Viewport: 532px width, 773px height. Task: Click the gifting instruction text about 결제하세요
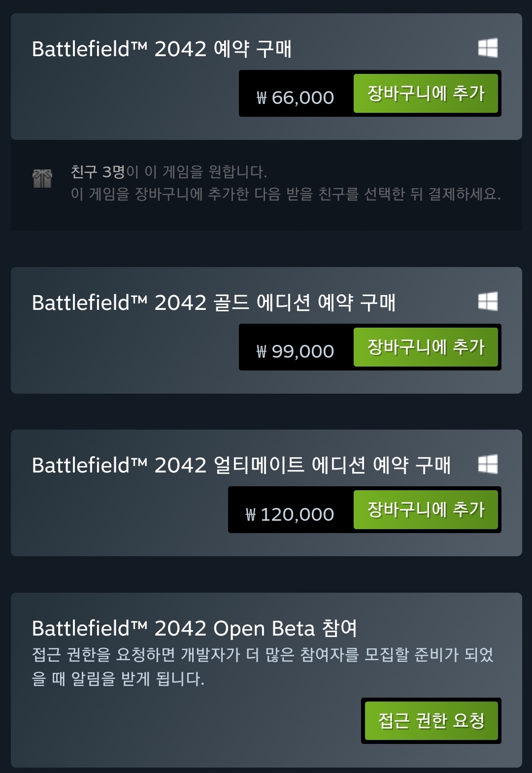coord(286,194)
